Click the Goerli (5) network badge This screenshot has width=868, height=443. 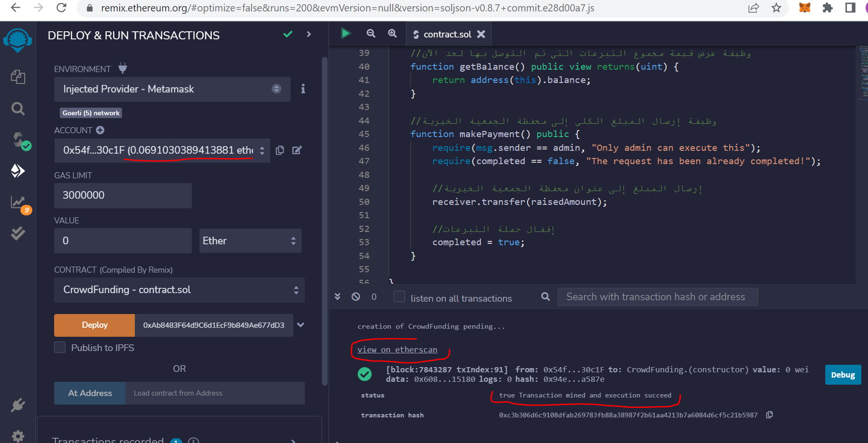point(91,113)
